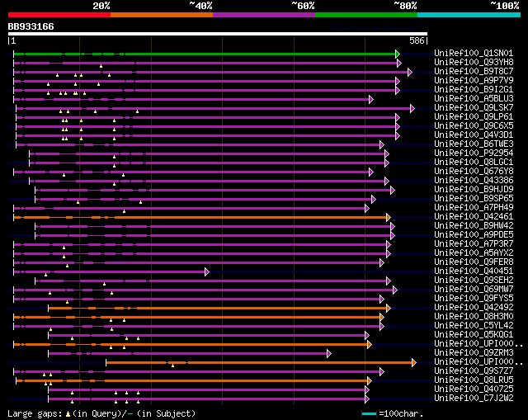Select the UniRef100_Q40725 label

coord(474,389)
